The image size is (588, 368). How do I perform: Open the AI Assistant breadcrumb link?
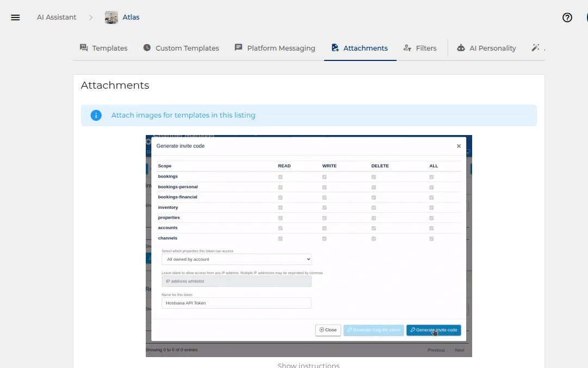click(x=56, y=17)
